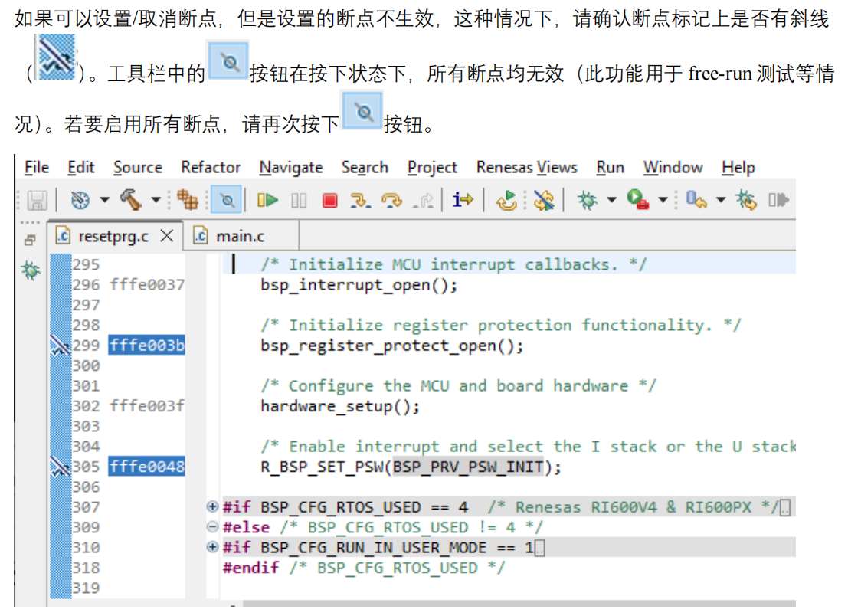848x616 pixels.
Task: Click the skipped breakpoint marker on line 299
Action: pos(61,345)
